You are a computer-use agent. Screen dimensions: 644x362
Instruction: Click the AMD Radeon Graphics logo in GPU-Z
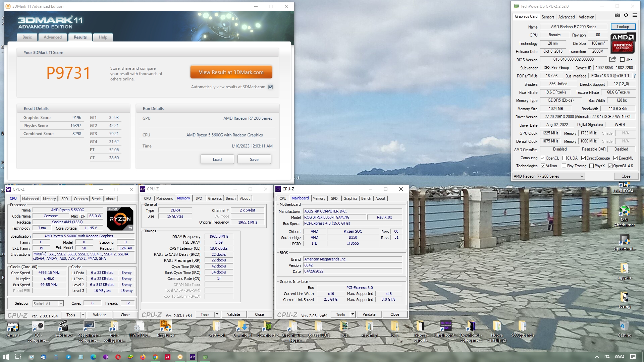pyautogui.click(x=623, y=43)
